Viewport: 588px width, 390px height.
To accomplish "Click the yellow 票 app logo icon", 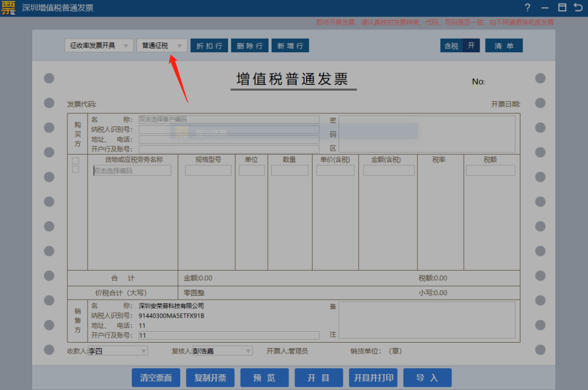I will [8, 8].
